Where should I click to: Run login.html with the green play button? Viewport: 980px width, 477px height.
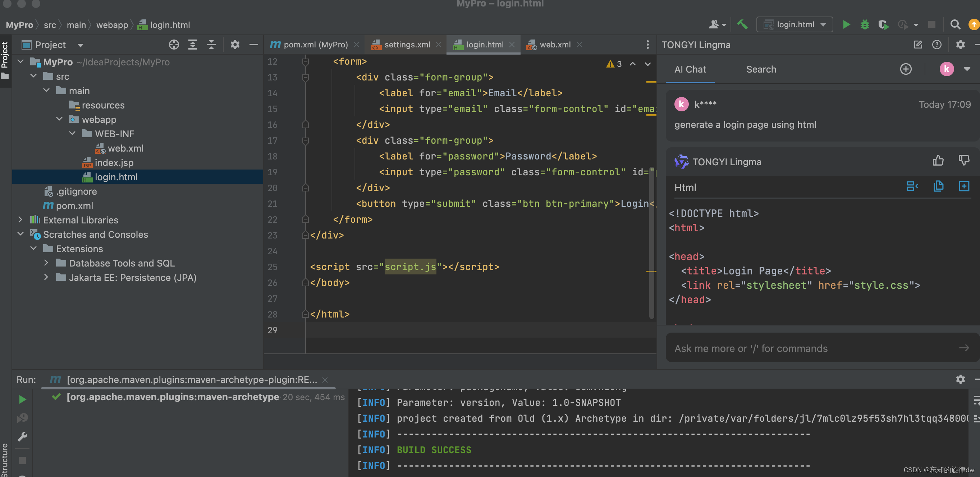click(846, 25)
